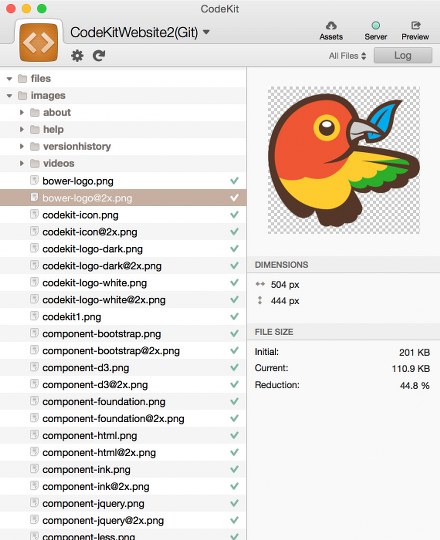440x540 pixels.
Task: Toggle checkmark for codekit-logo-white@2x.png
Action: (x=234, y=299)
